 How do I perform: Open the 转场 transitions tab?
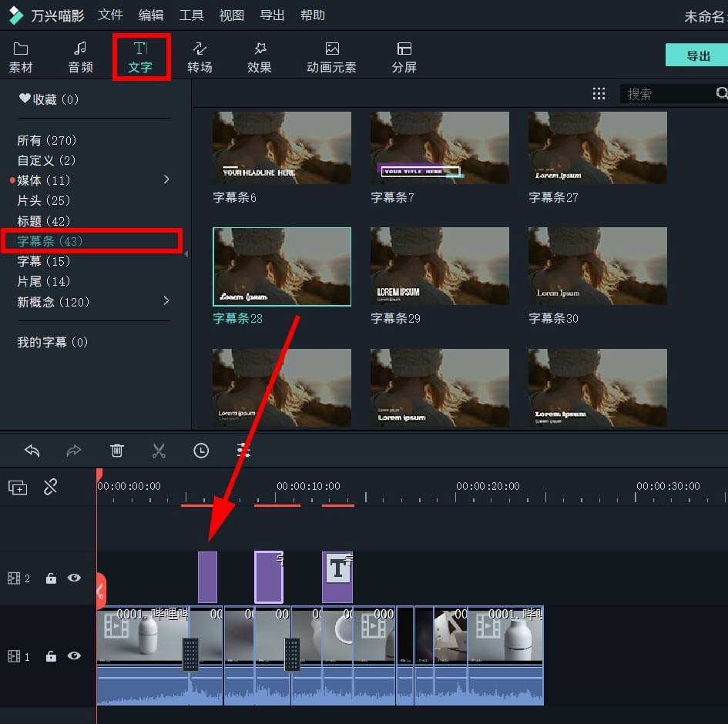200,57
